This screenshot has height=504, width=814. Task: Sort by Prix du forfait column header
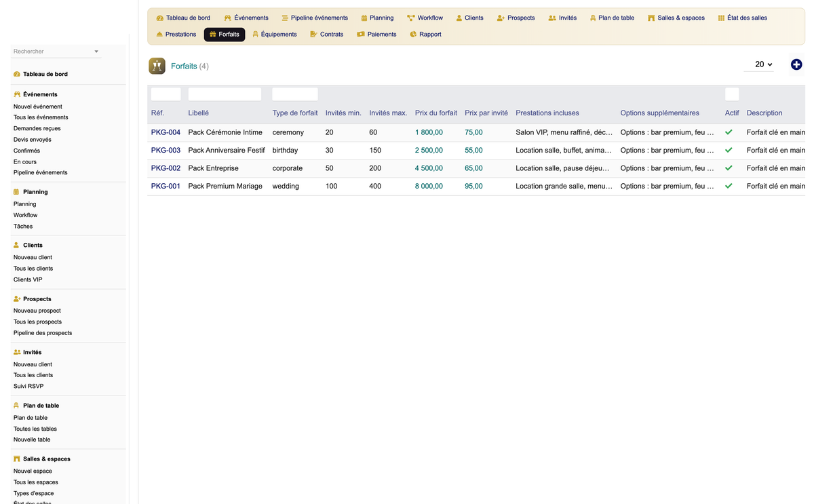tap(436, 113)
